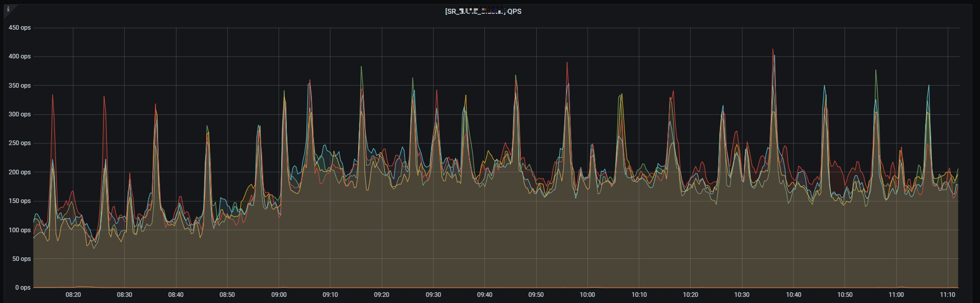
Task: Select the 09:00 time axis label
Action: coord(279,295)
